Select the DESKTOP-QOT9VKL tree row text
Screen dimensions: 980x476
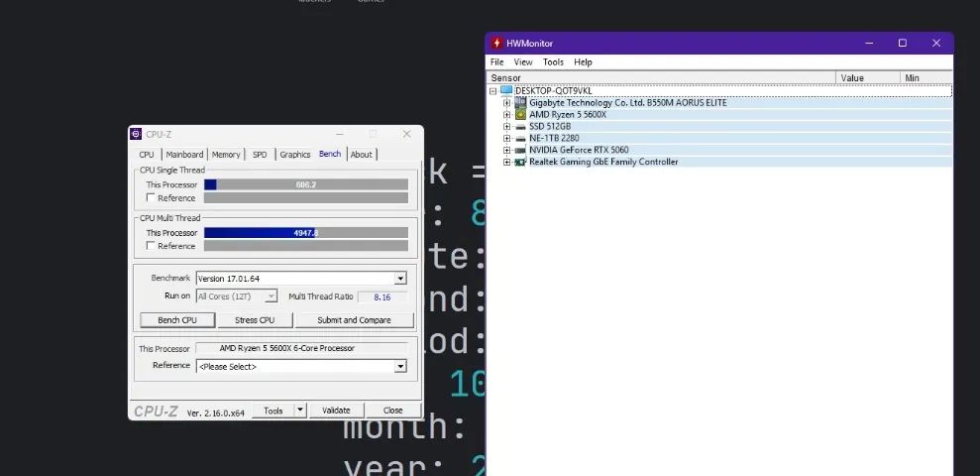(x=554, y=91)
